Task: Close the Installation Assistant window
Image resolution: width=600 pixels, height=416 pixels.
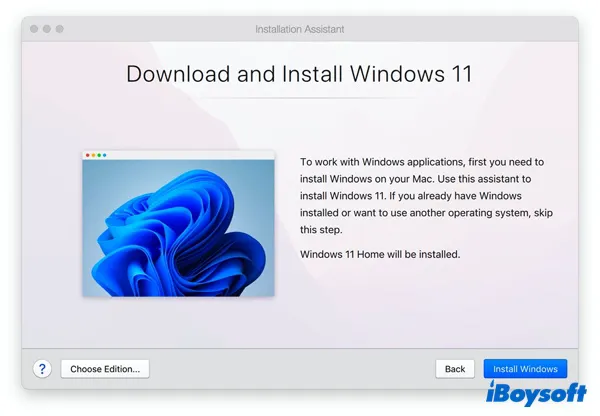Action: [35, 29]
